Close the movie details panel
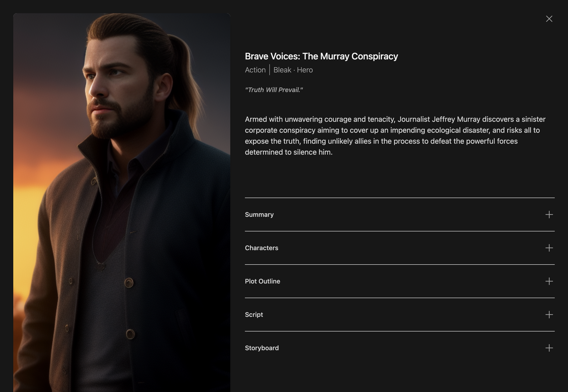Viewport: 568px width, 392px height. pos(549,19)
